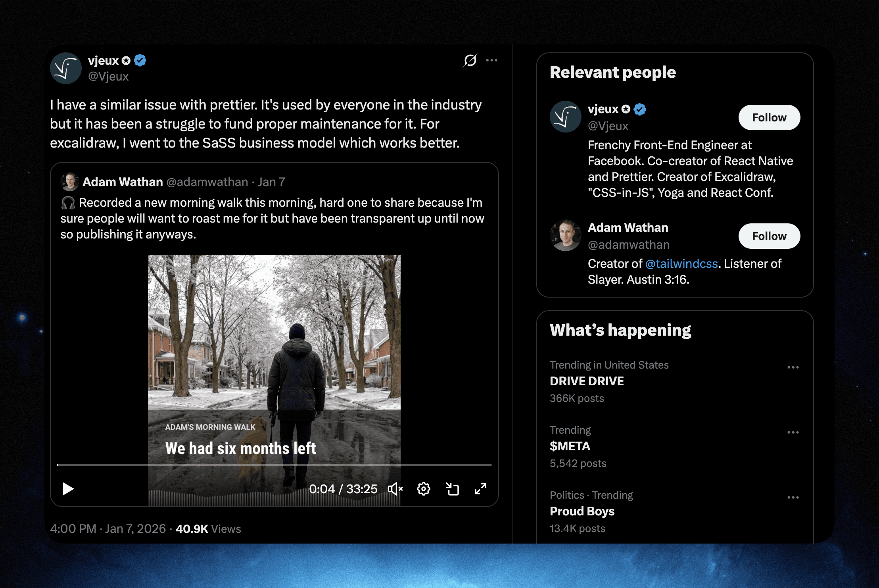Click the picture-in-picture video icon
This screenshot has width=879, height=588.
452,489
